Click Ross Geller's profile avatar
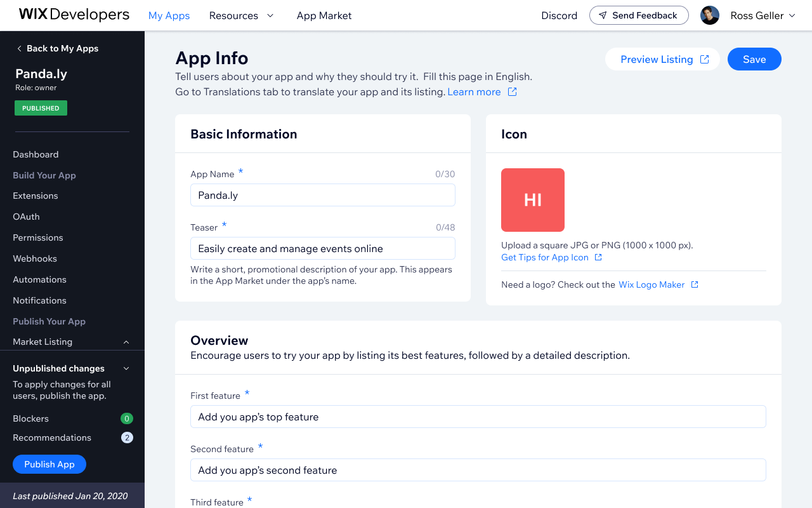This screenshot has height=508, width=812. tap(710, 15)
